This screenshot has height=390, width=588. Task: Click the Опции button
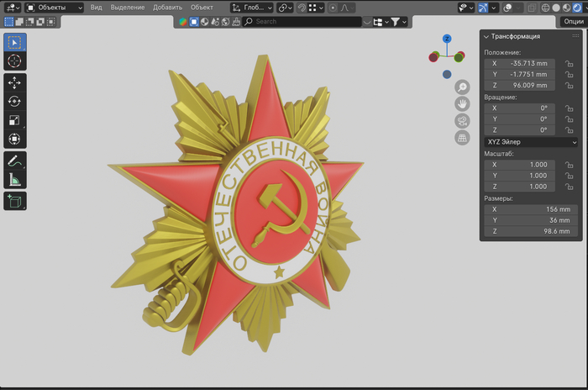coord(574,22)
